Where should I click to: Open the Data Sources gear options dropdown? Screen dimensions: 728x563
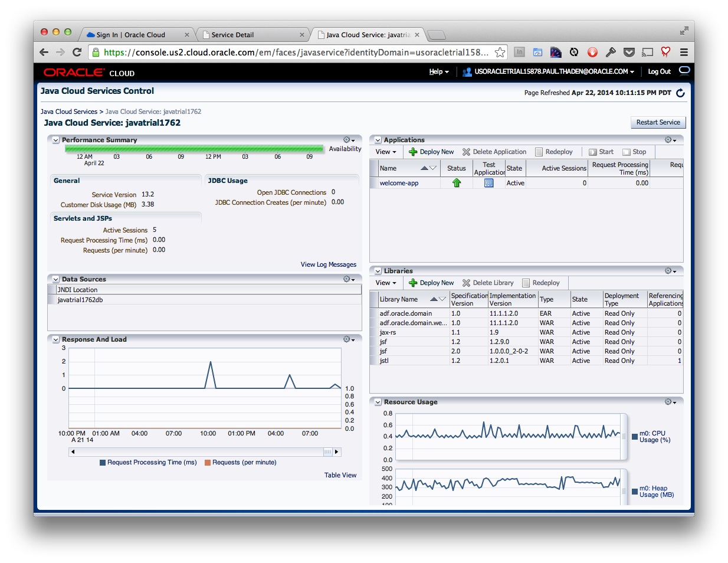coord(349,279)
